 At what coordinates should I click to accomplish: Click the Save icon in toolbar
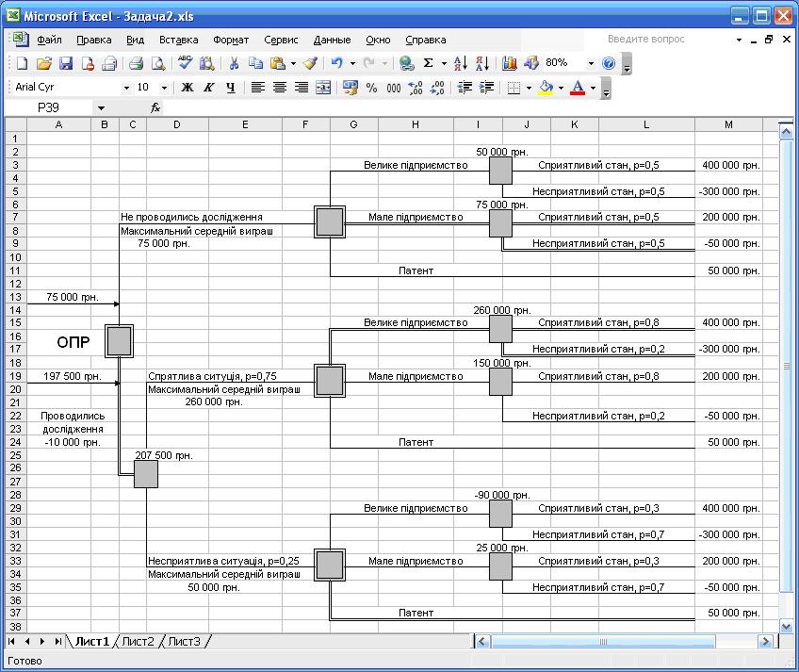pyautogui.click(x=66, y=63)
